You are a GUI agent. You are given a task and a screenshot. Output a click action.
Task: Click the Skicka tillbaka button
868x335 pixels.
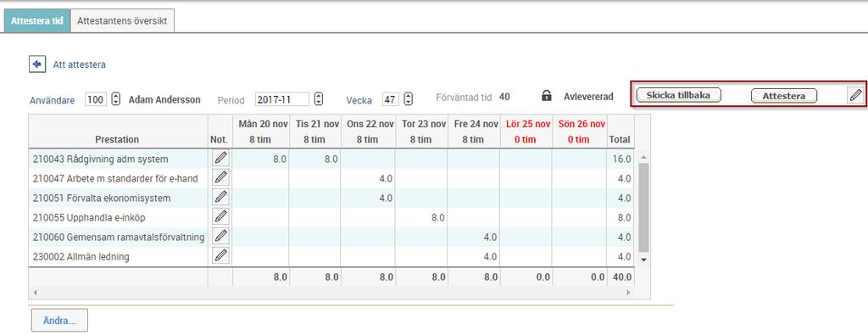(678, 95)
